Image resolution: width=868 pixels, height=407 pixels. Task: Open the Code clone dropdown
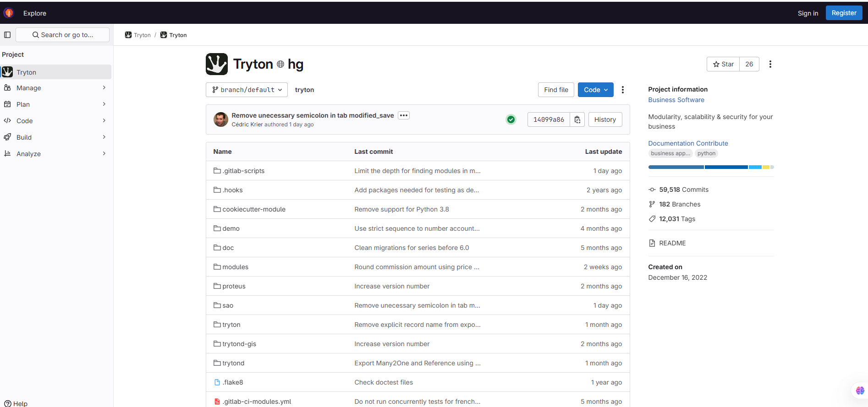point(596,90)
